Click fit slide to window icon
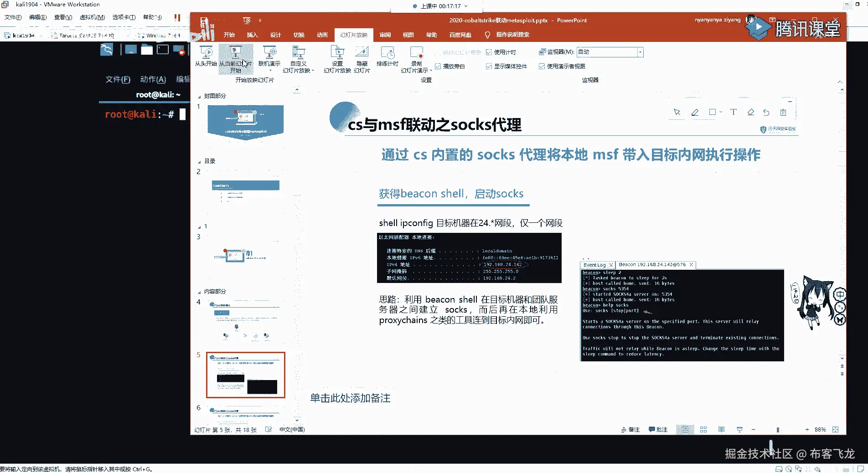 click(835, 430)
